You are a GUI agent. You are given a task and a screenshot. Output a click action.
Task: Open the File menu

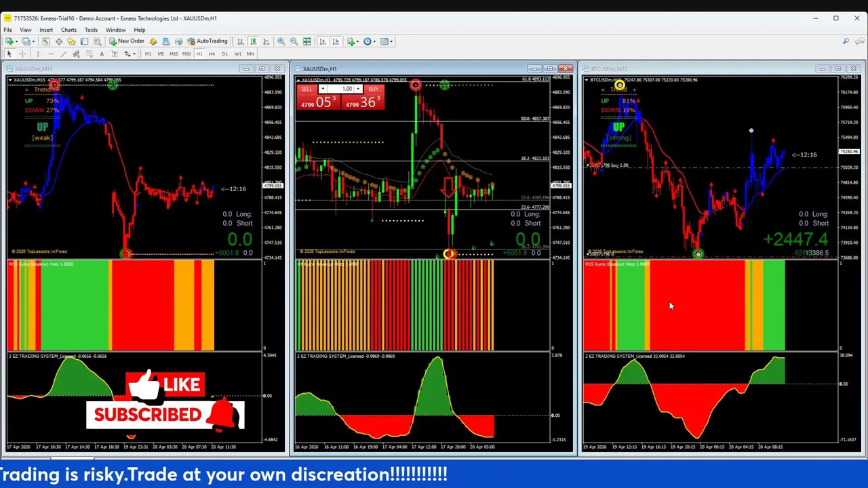click(x=7, y=30)
